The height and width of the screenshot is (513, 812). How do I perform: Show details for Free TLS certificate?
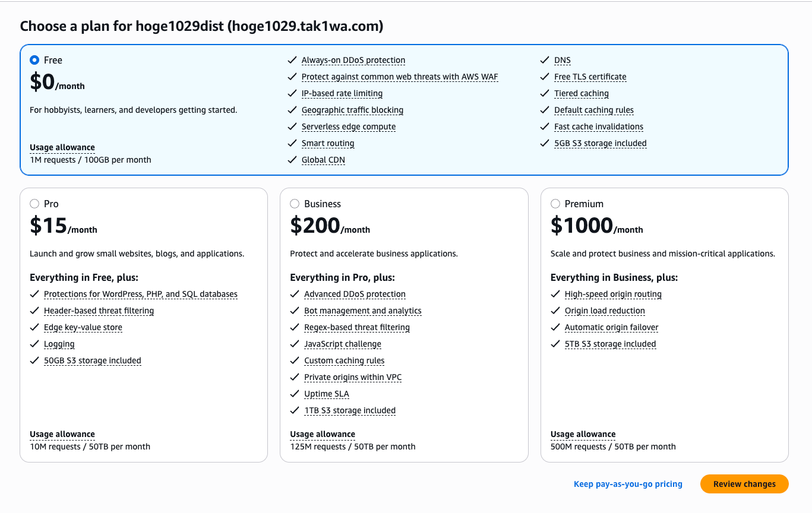coord(590,77)
